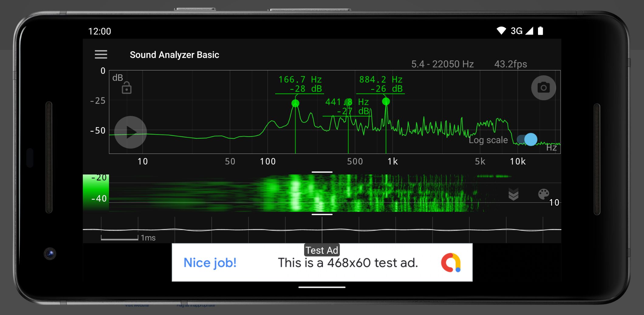The height and width of the screenshot is (315, 644).
Task: Select the 441.8 Hz peak marker
Action: (x=348, y=102)
